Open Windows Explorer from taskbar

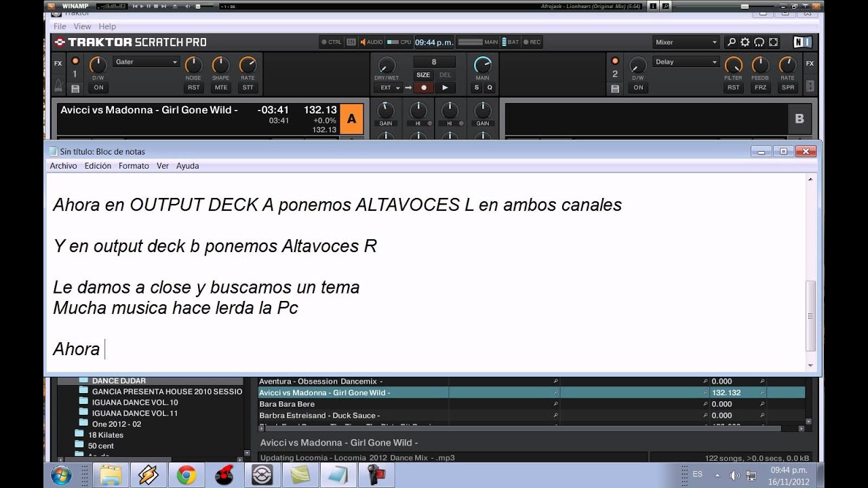[109, 474]
